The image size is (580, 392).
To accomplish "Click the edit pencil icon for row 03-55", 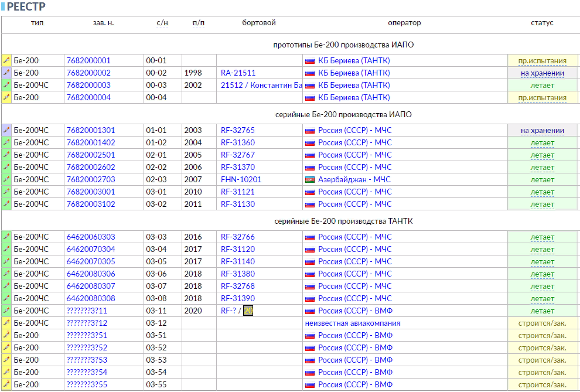I will tap(6, 384).
